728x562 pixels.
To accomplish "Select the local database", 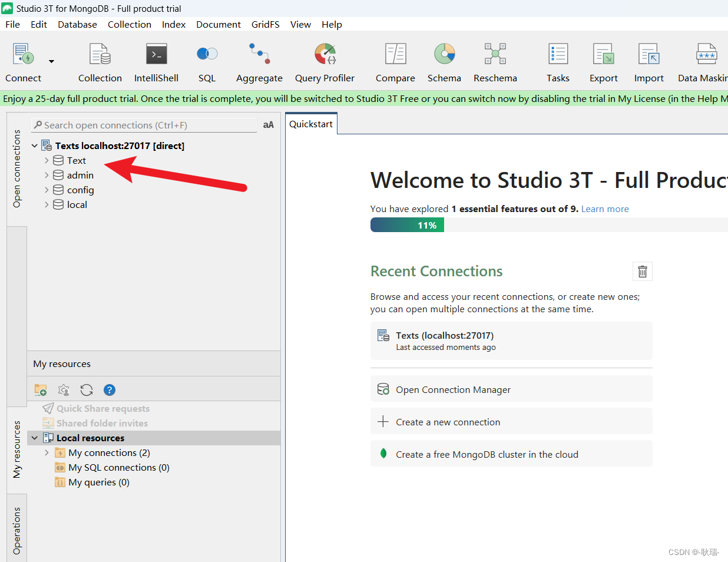I will tap(77, 204).
